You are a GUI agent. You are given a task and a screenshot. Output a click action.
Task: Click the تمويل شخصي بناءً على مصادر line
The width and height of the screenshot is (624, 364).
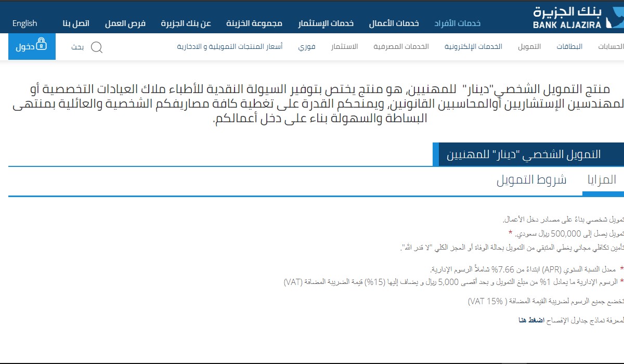[564, 220]
